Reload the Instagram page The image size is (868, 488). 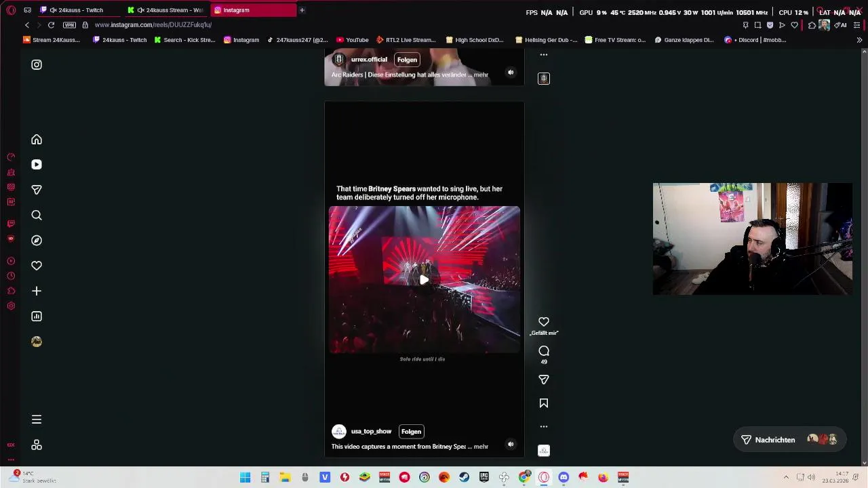tap(51, 25)
